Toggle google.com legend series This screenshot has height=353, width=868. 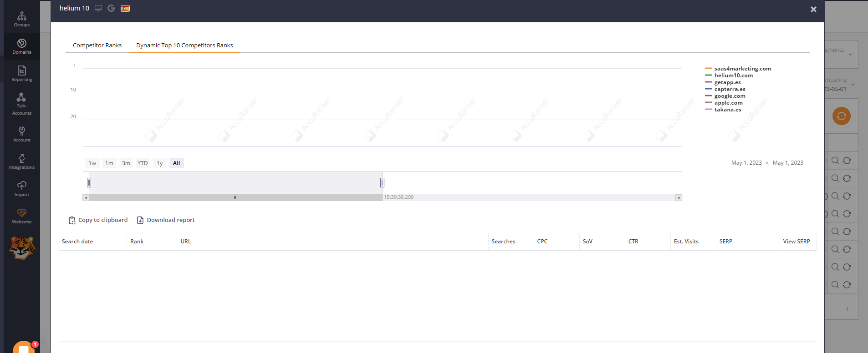tap(725, 96)
